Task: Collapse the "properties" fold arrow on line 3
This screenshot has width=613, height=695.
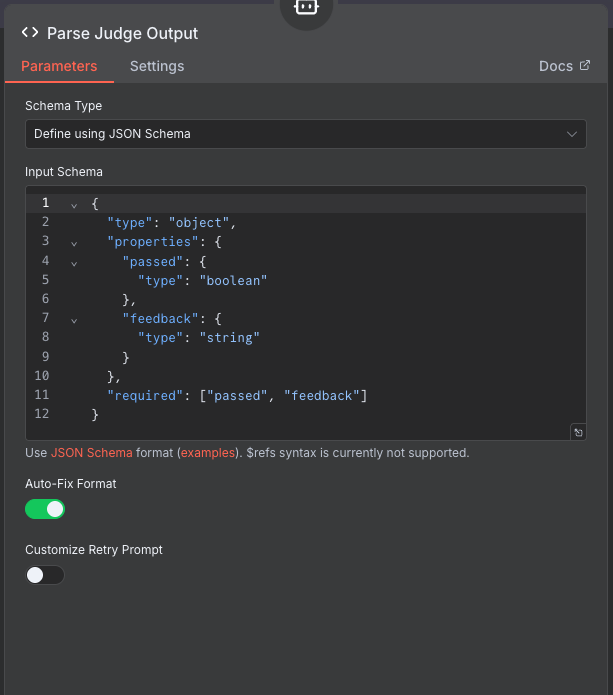Action: point(74,243)
